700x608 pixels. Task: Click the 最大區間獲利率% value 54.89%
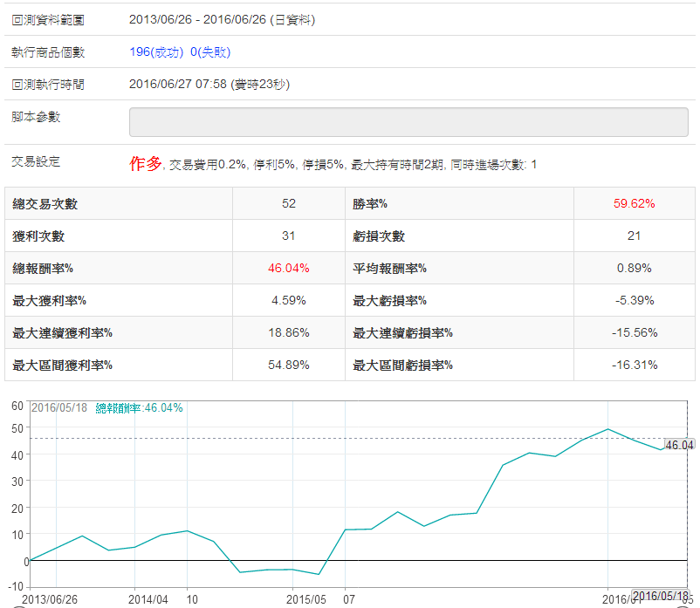point(288,365)
